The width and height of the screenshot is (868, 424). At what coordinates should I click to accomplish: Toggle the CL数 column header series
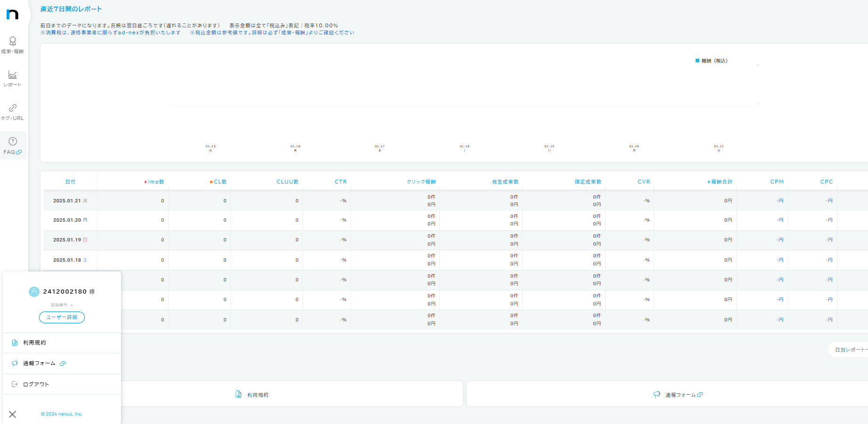point(218,182)
